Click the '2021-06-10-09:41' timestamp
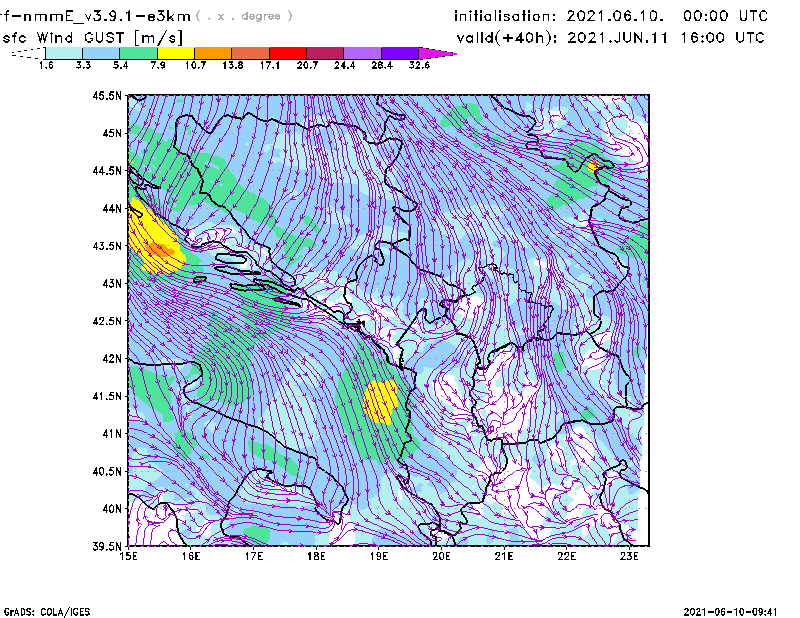Image resolution: width=800 pixels, height=618 pixels. click(x=730, y=612)
